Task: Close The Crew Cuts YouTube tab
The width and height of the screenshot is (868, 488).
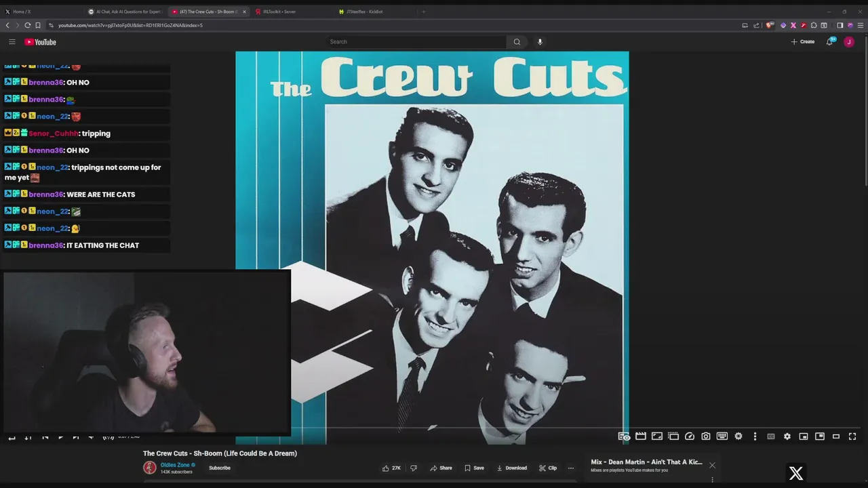Action: (244, 12)
